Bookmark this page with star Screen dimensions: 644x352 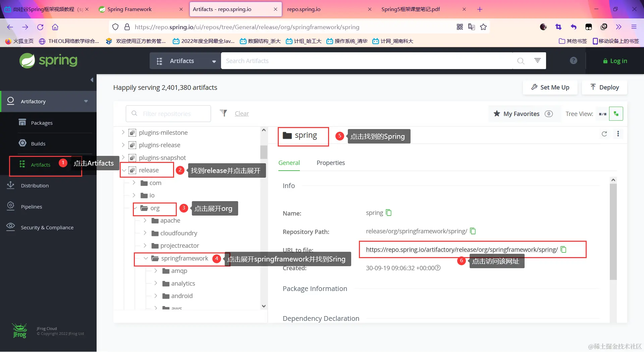[483, 27]
